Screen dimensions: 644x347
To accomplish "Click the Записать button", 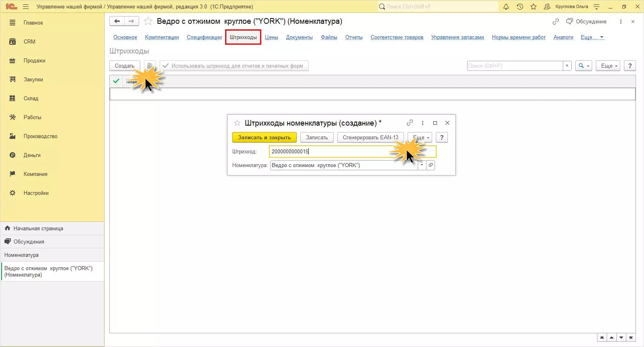I will [317, 138].
